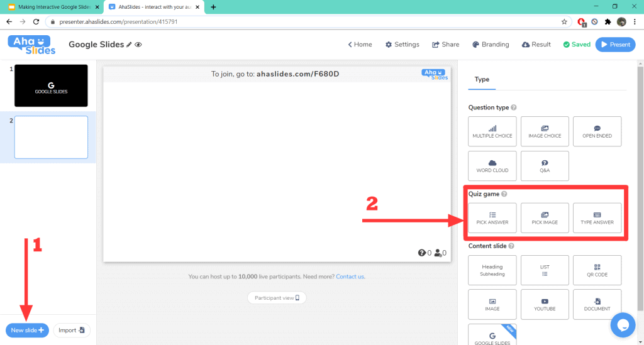Image resolution: width=644 pixels, height=345 pixels.
Task: Open the Branding options
Action: click(x=491, y=45)
